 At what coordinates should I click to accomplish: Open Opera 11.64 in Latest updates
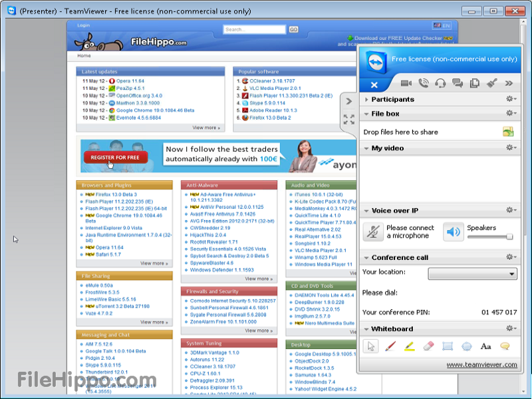[130, 81]
